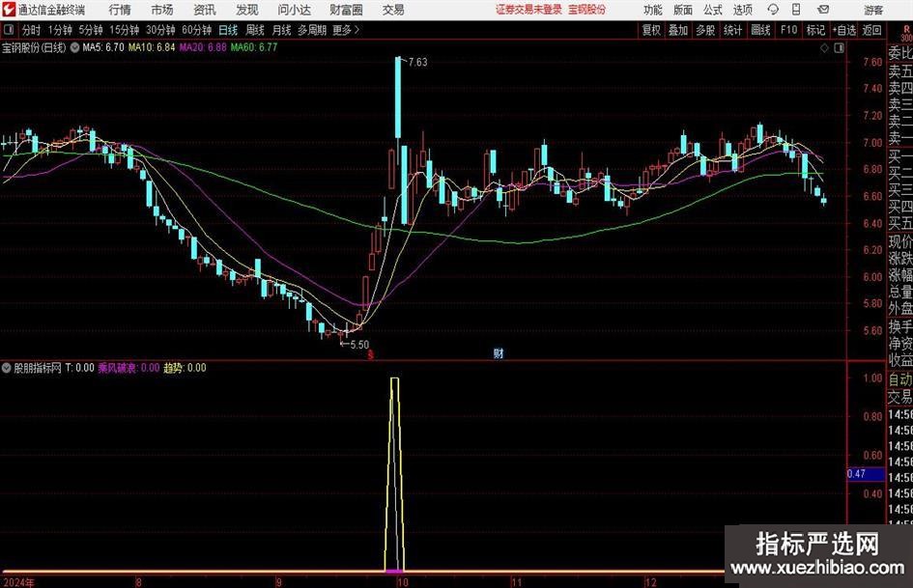Click the diamond icon in chart corner
Screen dimensions: 913x588
click(x=824, y=48)
